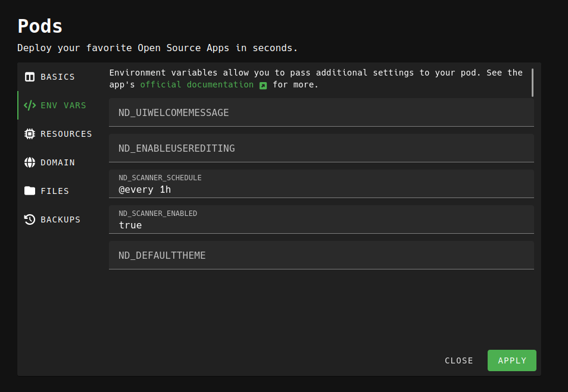568x392 pixels.
Task: Edit the ND_SCANNER_SCHEDULE value field
Action: pos(321,189)
